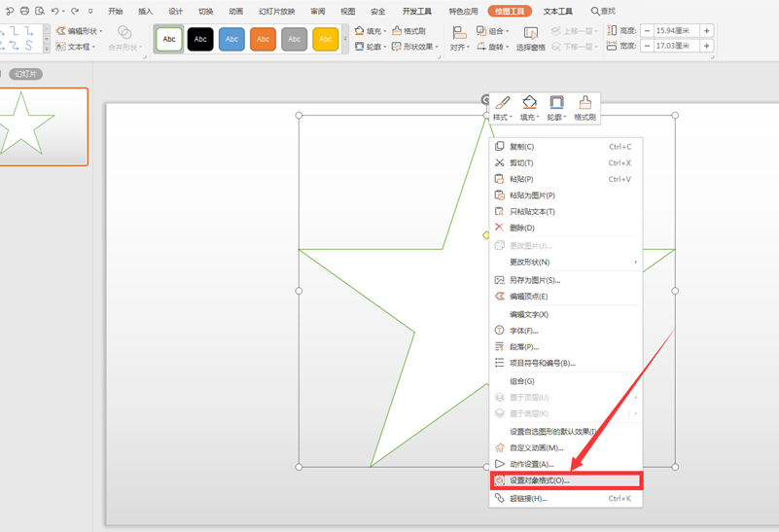This screenshot has height=532, width=779.
Task: Click the height field showing 15.94厘米
Action: click(x=677, y=31)
